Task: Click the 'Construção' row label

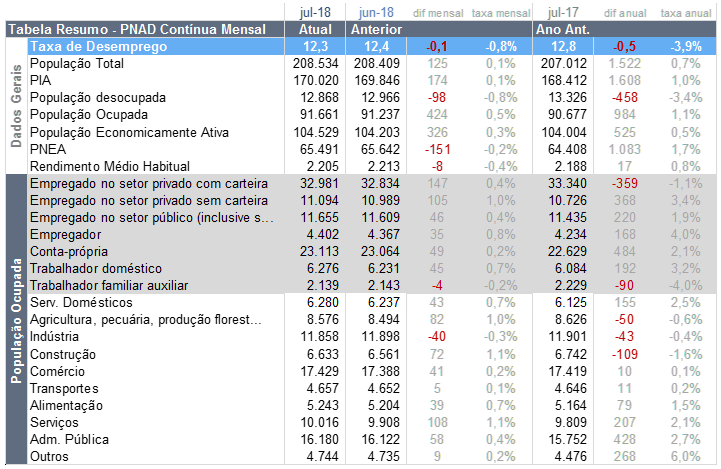Action: coord(63,355)
